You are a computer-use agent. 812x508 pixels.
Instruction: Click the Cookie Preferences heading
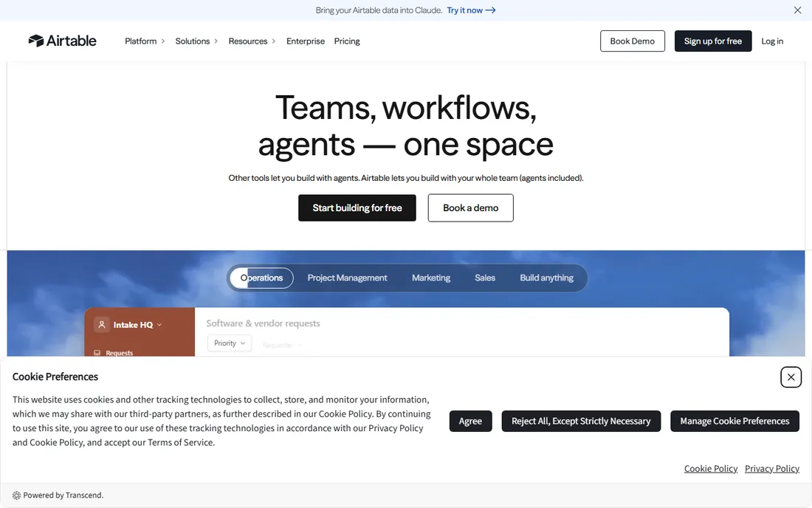55,377
